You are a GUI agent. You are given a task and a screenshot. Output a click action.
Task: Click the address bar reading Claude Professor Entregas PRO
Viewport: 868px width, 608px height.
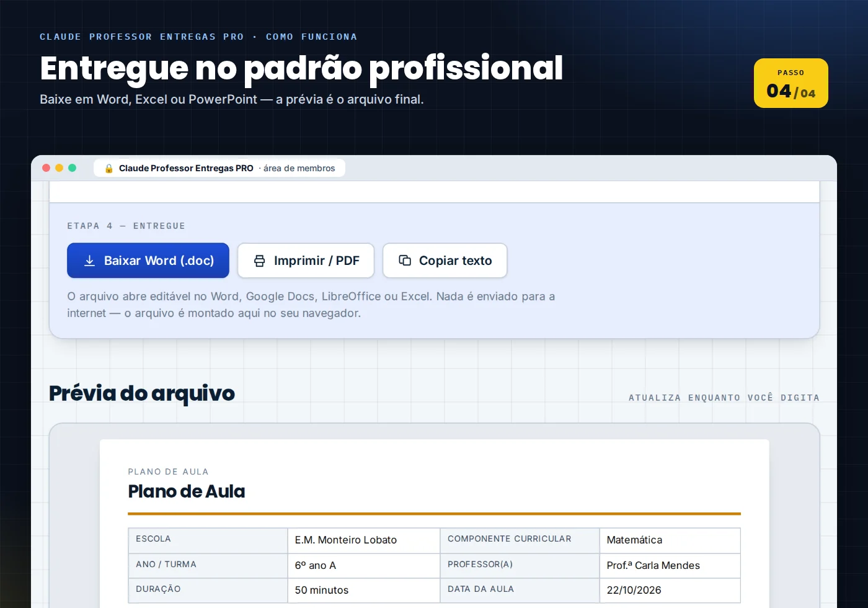219,168
